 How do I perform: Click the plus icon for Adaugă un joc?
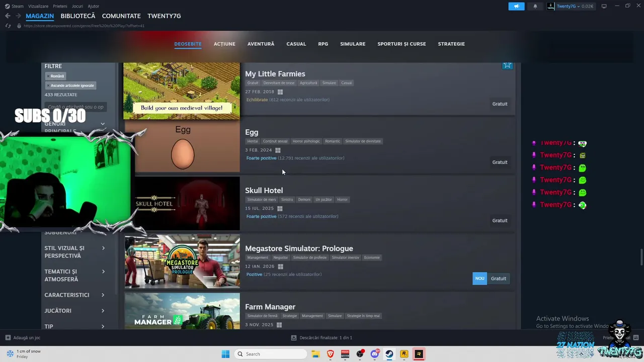[x=8, y=338]
